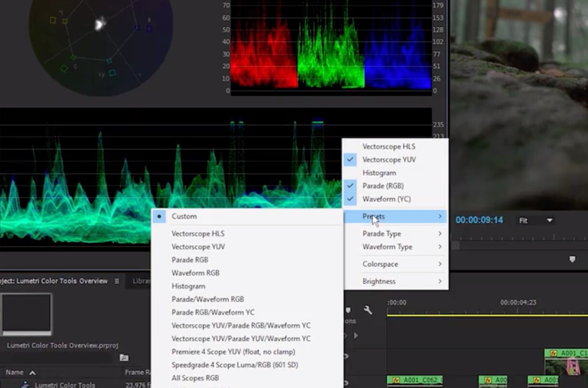Expand the Brightness submenu
Screen dimensions: 588x388
[395, 281]
